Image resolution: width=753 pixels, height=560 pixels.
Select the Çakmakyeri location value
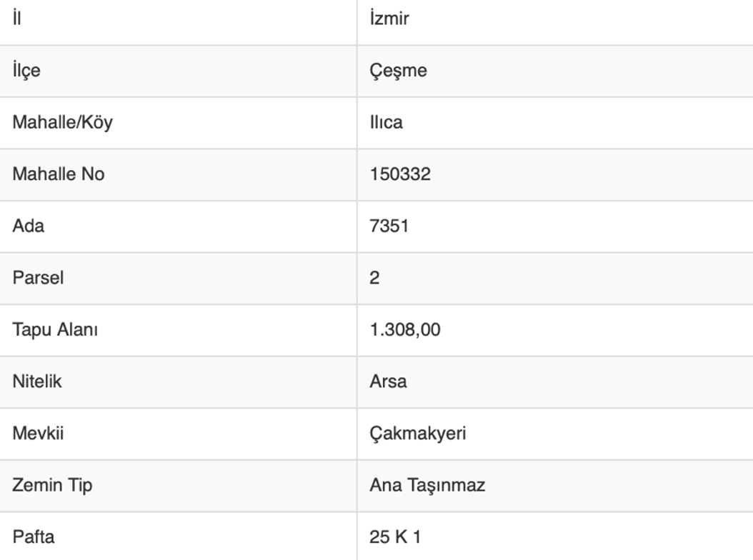coord(417,434)
